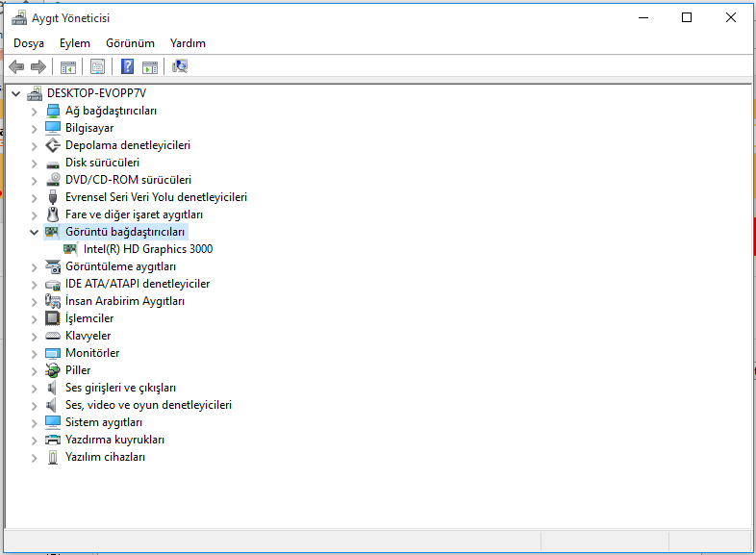Collapse the DESKTOP-EVOPP7V root node
This screenshot has width=756, height=555.
click(x=15, y=93)
